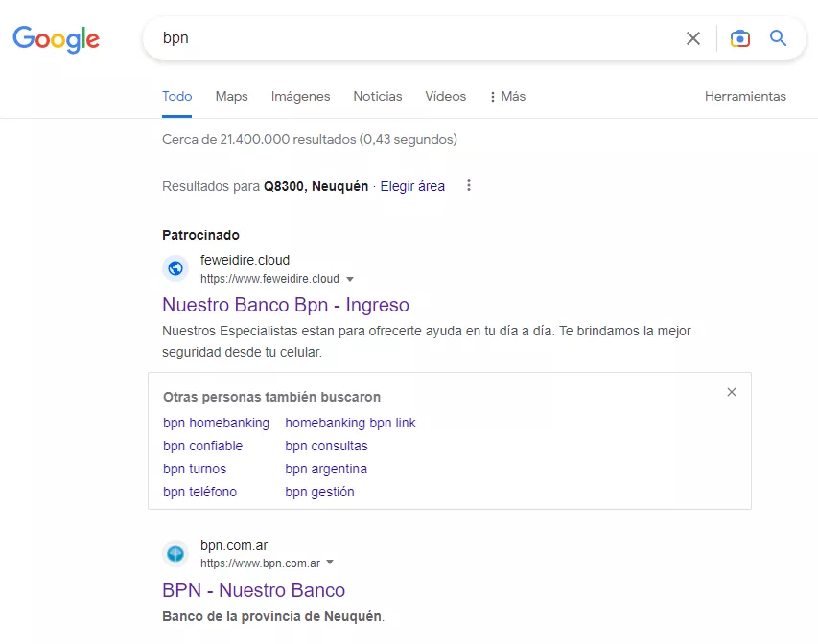Image resolution: width=818 pixels, height=644 pixels.
Task: Search for bpn homebanking suggestion
Action: click(216, 423)
